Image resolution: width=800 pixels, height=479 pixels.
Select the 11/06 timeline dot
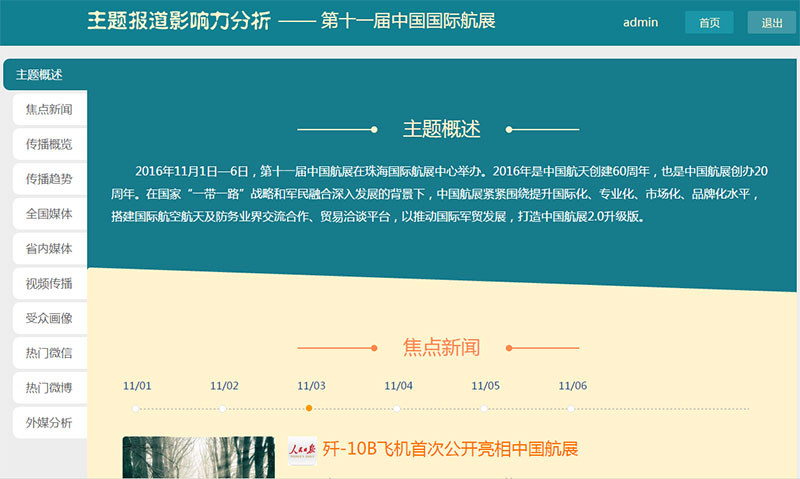pos(571,409)
